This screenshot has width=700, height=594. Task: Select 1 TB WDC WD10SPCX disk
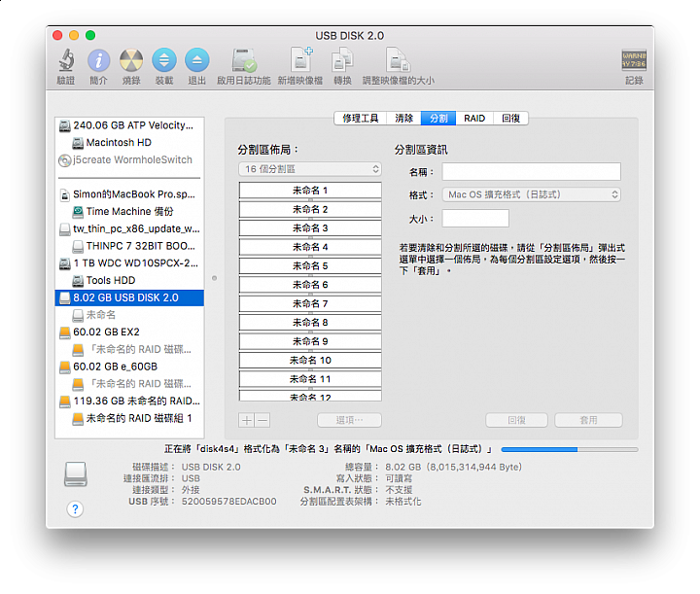tap(129, 262)
